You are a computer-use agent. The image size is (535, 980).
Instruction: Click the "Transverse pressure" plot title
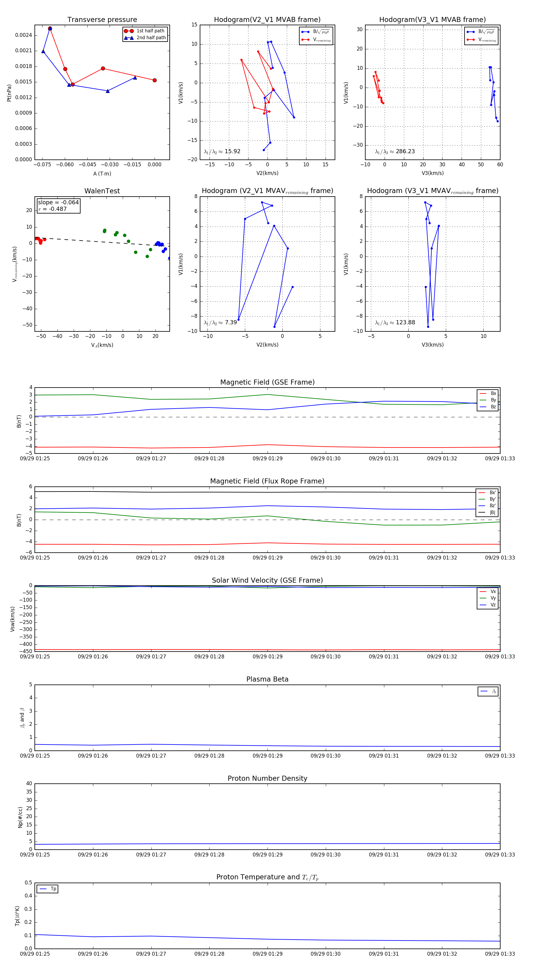coord(102,20)
